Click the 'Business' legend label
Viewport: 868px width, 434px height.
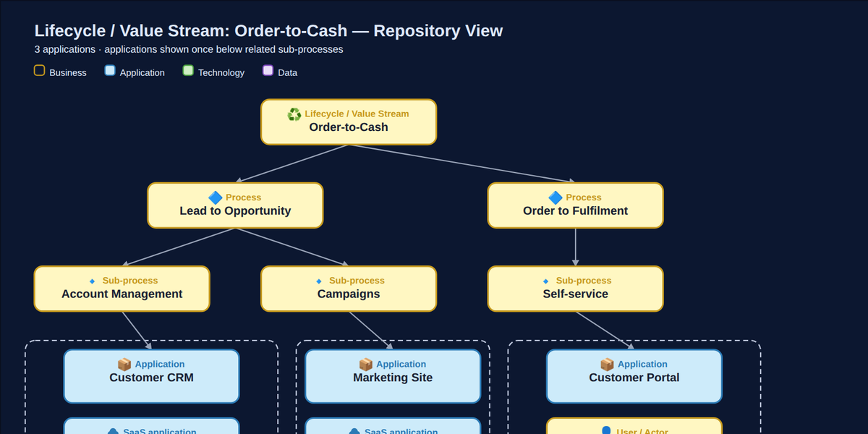coord(68,72)
